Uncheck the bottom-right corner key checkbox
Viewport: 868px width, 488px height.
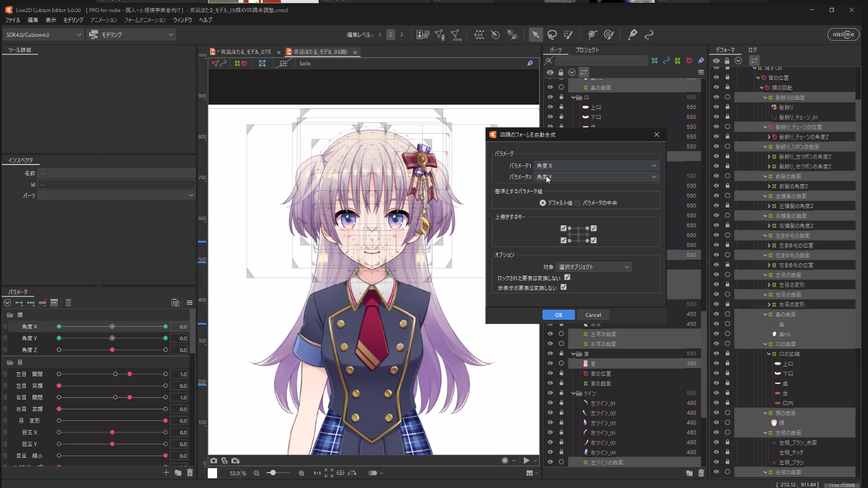[594, 240]
